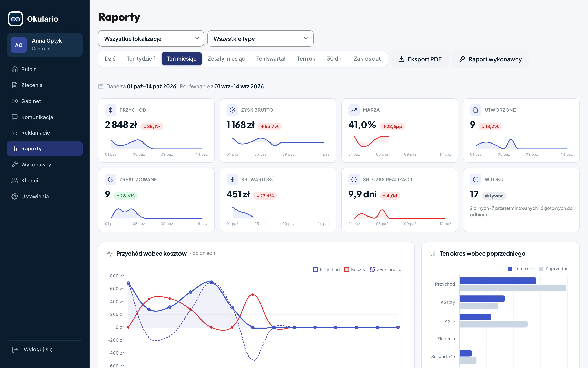Click the Raport wykonawcy button
The image size is (588, 368).
[x=490, y=59]
